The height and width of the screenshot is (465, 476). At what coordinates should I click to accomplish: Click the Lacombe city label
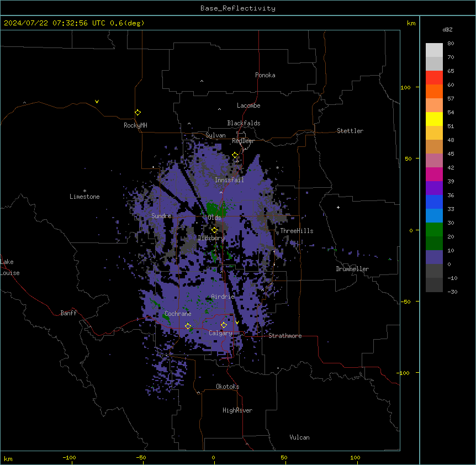pos(248,105)
